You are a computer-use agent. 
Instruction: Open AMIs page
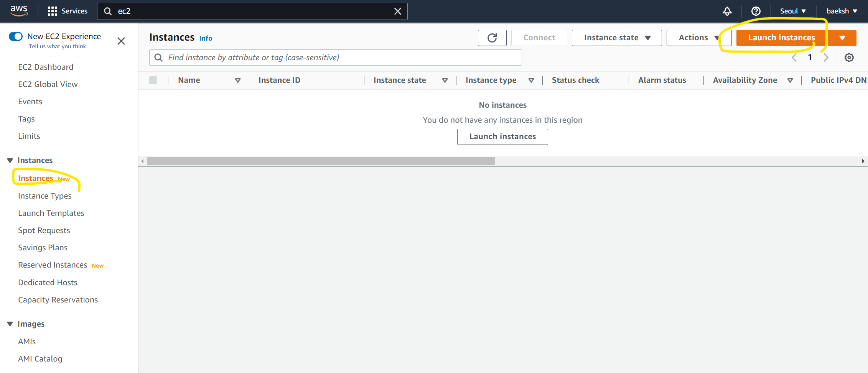click(x=27, y=342)
